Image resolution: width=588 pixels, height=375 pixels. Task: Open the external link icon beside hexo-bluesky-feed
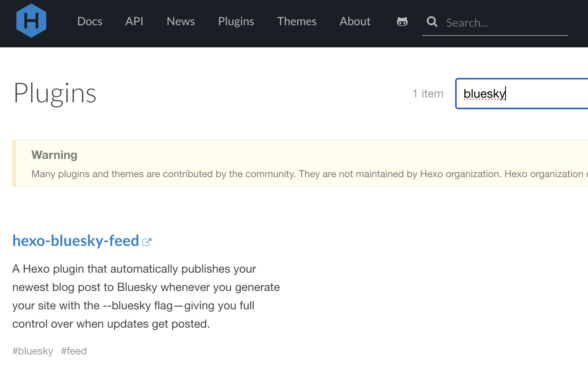(x=147, y=242)
